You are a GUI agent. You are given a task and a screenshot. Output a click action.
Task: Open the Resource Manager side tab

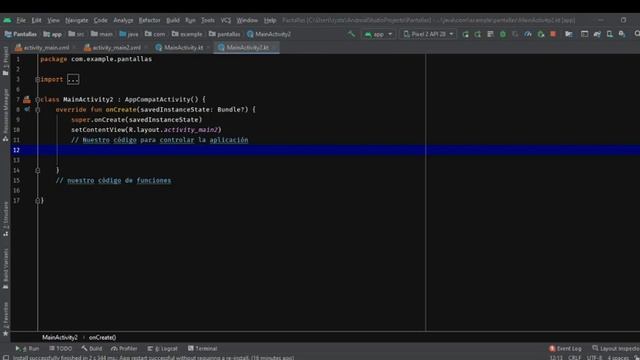5,115
